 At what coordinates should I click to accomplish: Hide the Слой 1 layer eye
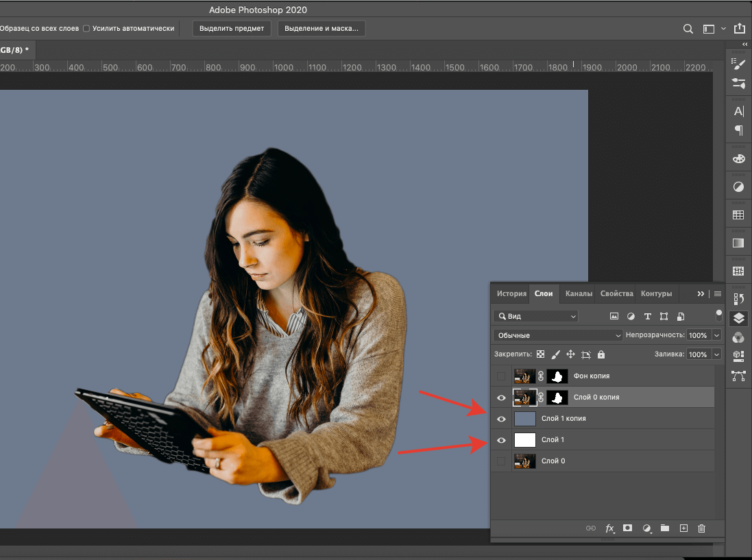pos(501,440)
